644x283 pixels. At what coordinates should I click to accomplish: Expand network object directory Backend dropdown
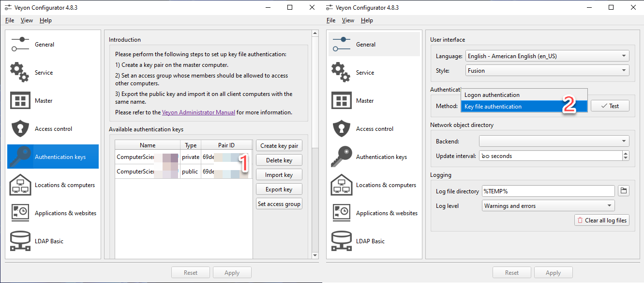(x=554, y=141)
